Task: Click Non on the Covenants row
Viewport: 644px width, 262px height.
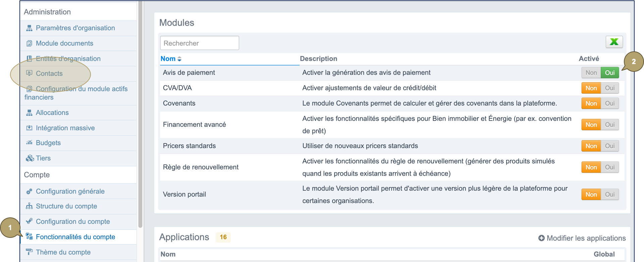Action: (591, 104)
